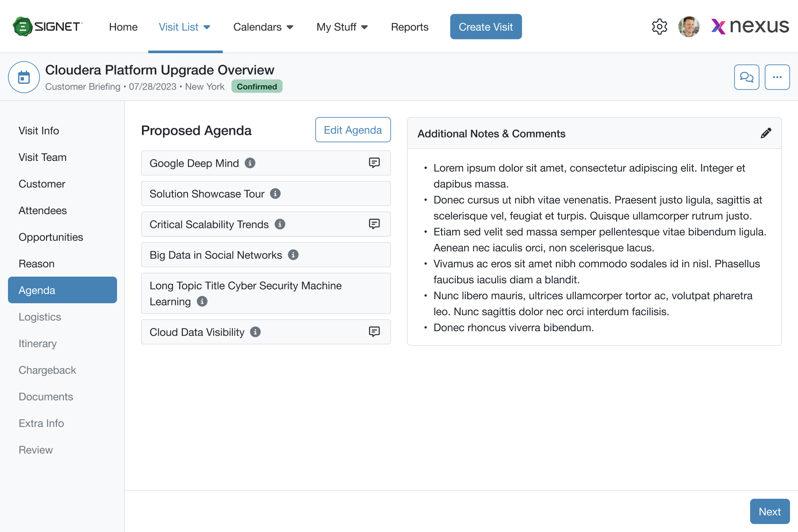The height and width of the screenshot is (532, 798).
Task: Open comments on Cloud Data Visibility
Action: (x=374, y=332)
